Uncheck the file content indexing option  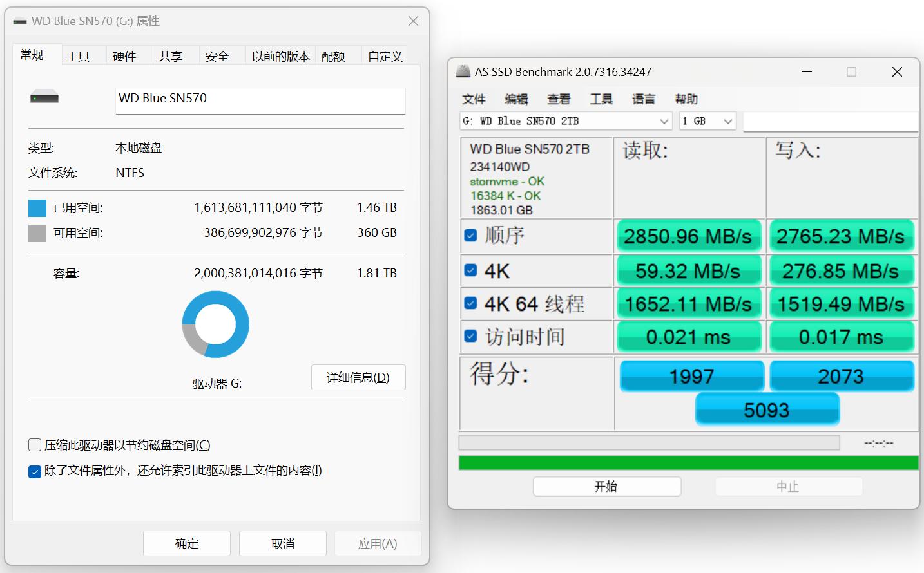[x=35, y=471]
